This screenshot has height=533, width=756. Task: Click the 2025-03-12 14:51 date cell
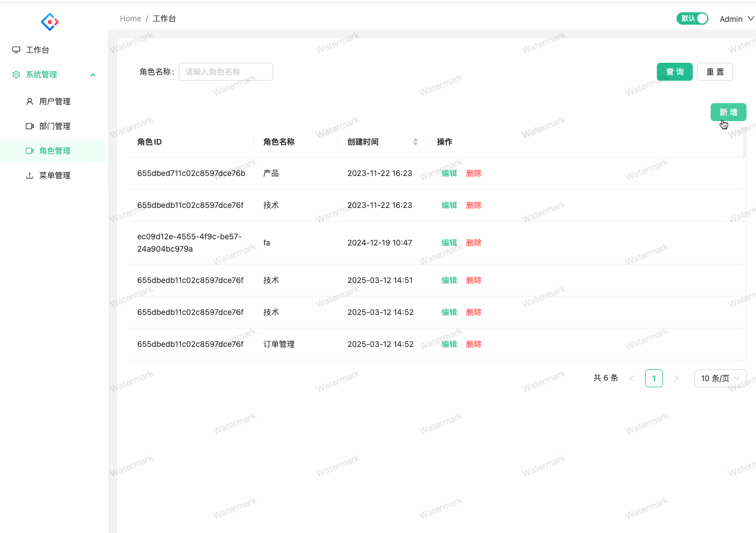coord(380,280)
